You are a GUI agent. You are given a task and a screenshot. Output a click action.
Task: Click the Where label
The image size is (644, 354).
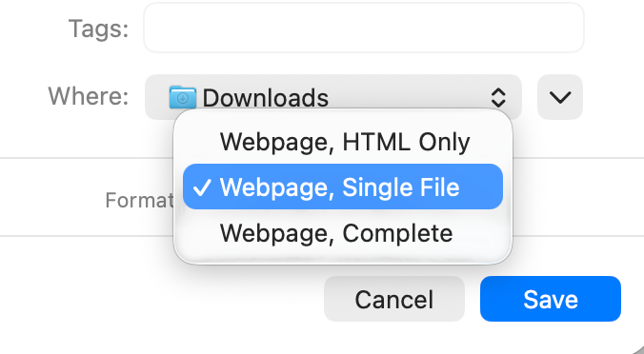[x=89, y=96]
